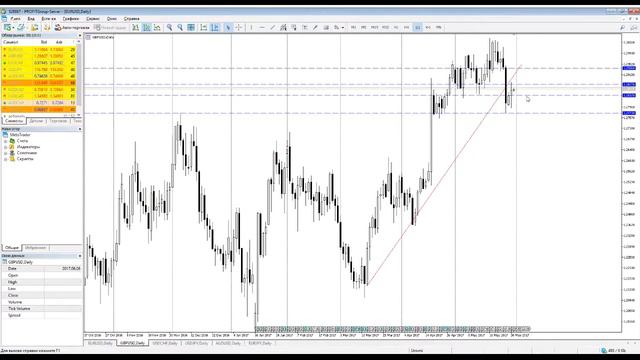
Task: Click the search icon in toolbar
Action: pyautogui.click(x=622, y=27)
